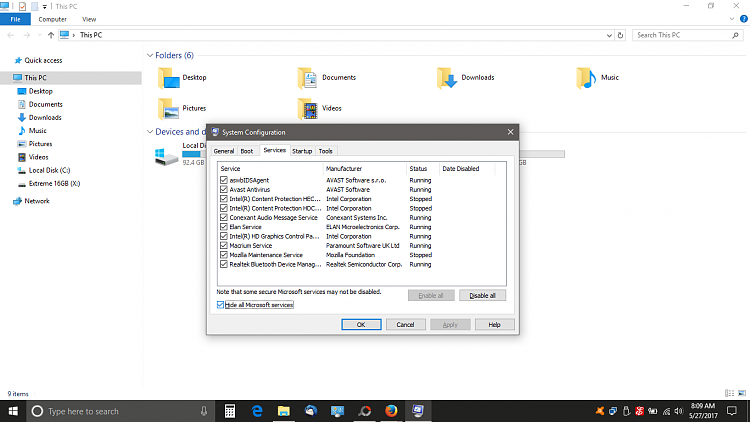This screenshot has width=750, height=422.
Task: Refresh the This PC address bar
Action: (620, 35)
